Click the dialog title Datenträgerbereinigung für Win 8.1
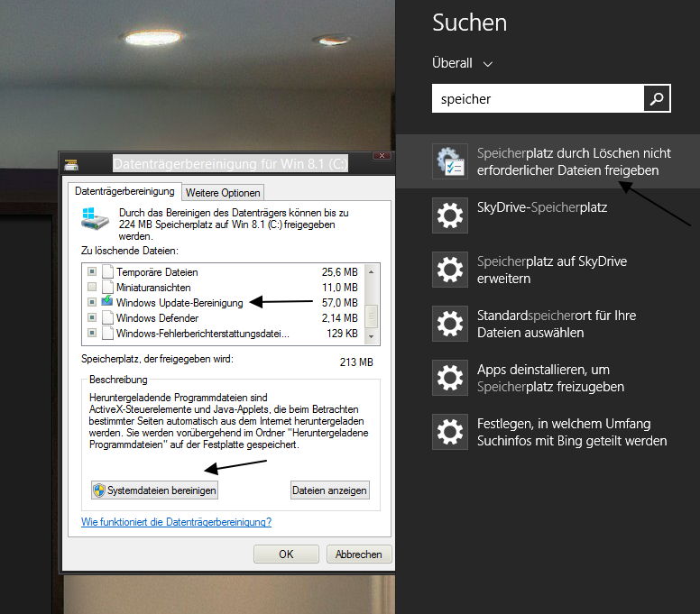 (230, 164)
